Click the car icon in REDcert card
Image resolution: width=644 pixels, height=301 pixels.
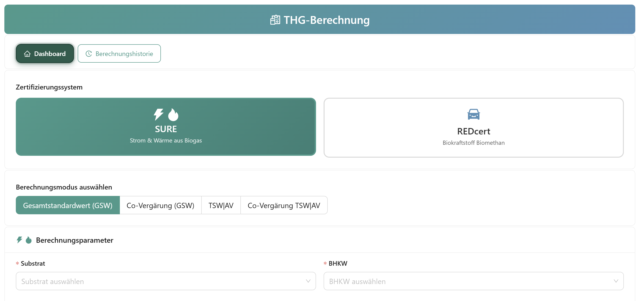point(473,114)
